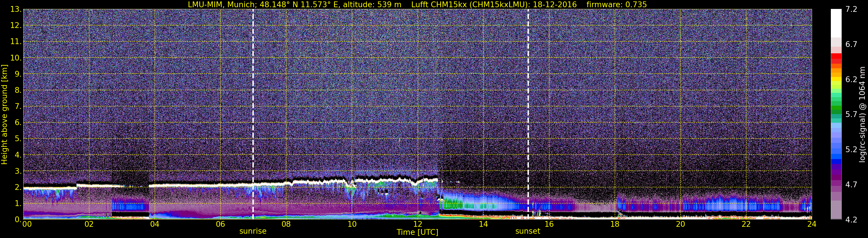Click the sunset dashed time marker line
Screen dimensions: 868x238
(528, 114)
